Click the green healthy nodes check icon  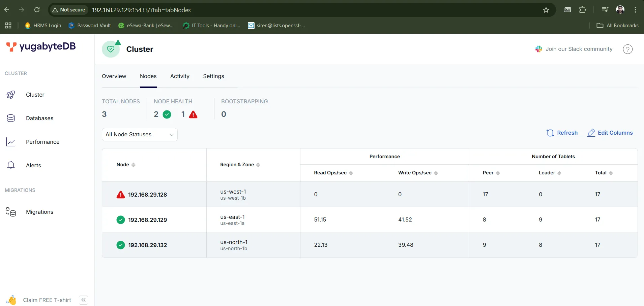point(167,114)
